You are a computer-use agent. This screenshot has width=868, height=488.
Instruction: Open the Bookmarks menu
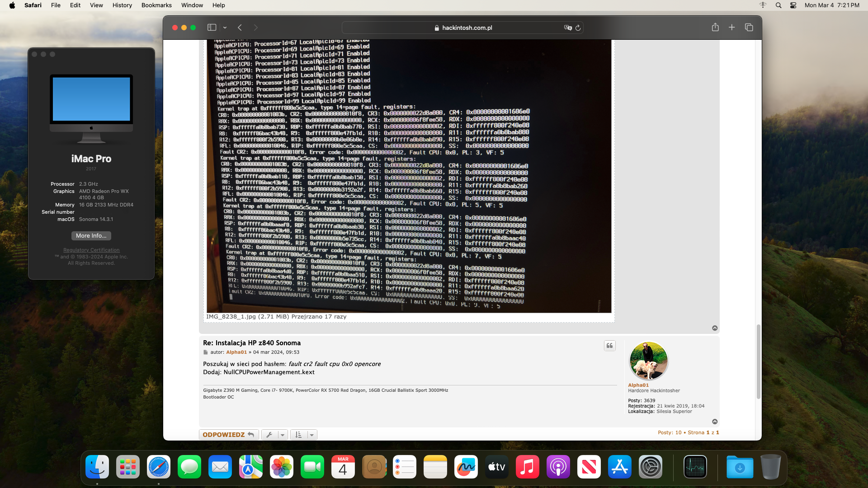[156, 5]
